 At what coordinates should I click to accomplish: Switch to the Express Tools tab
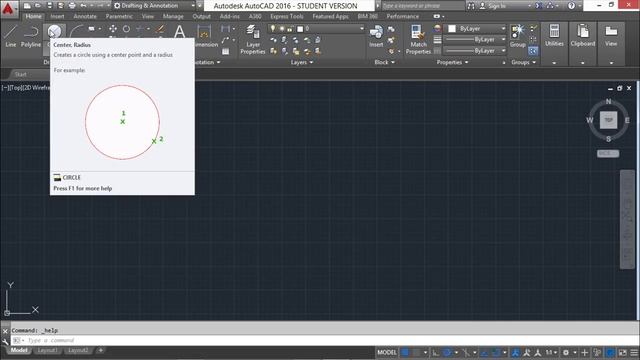(287, 16)
